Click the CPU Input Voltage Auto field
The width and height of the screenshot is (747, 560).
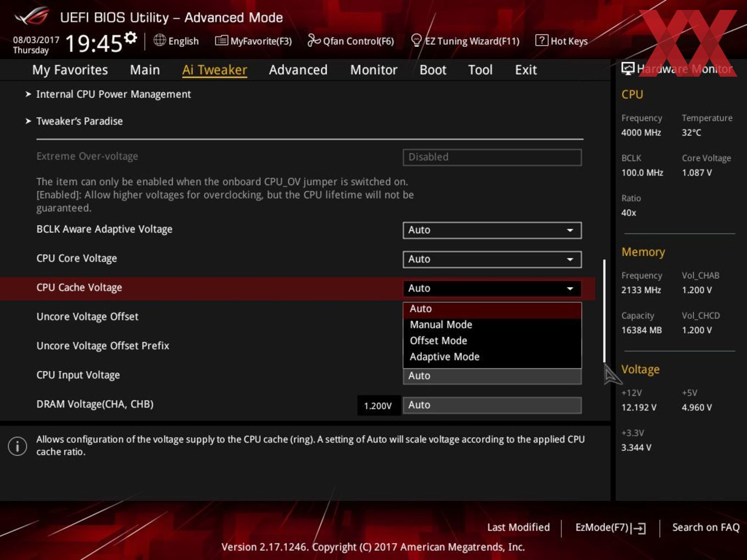click(492, 376)
